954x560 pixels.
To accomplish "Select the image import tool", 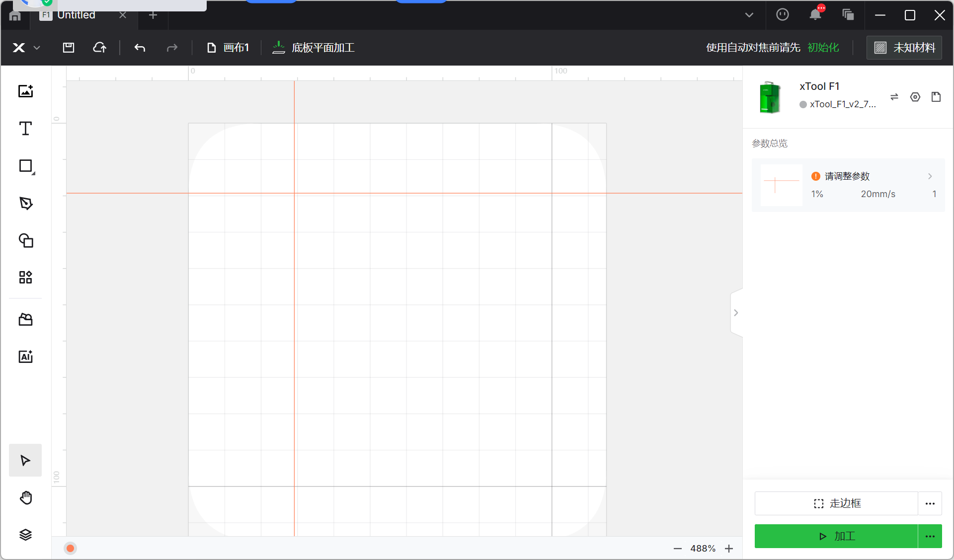I will [x=25, y=91].
